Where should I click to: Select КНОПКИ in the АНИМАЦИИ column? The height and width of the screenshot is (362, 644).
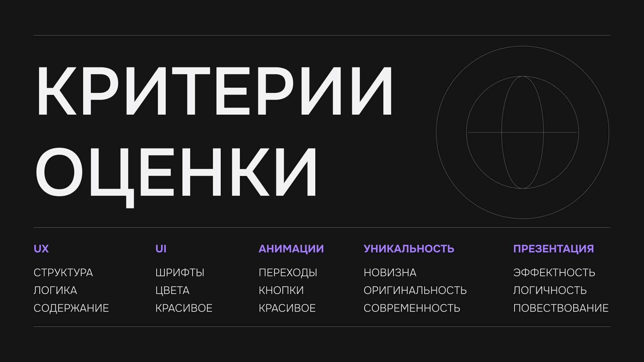[x=281, y=290]
